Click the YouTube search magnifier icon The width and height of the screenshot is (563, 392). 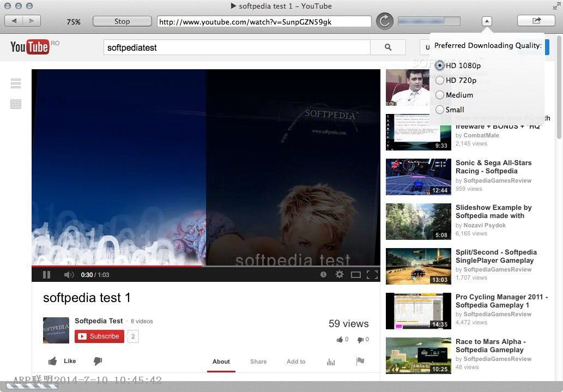click(x=388, y=47)
